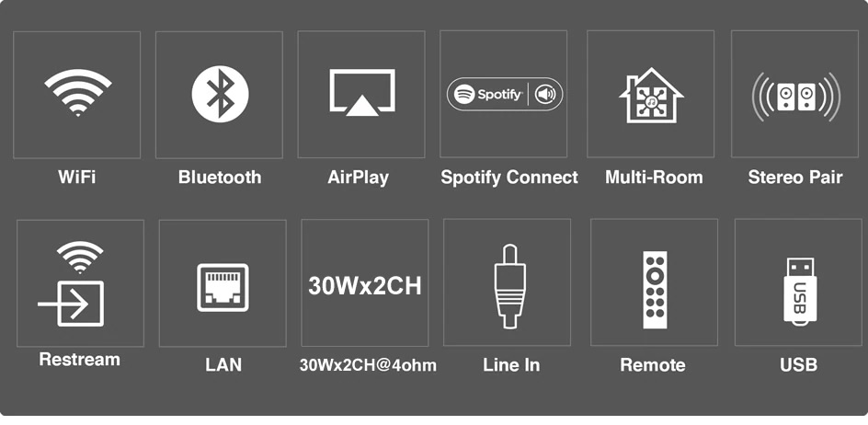The image size is (868, 425).
Task: Open the Spotify Connect badge
Action: click(504, 94)
